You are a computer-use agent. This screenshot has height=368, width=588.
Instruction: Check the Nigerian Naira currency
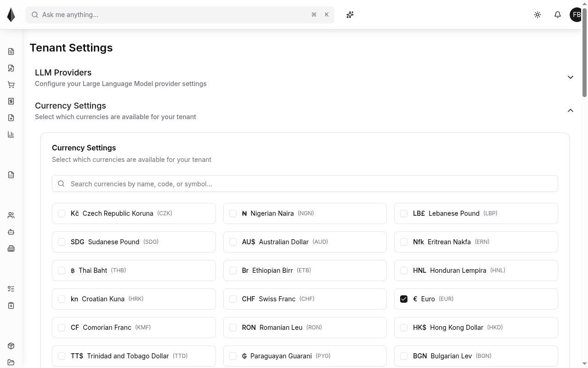(x=233, y=213)
